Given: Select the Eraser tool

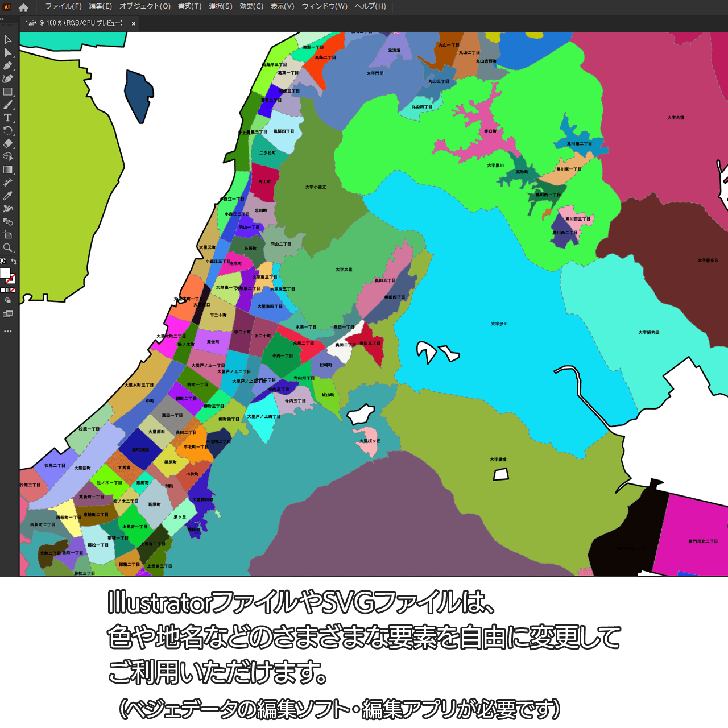Looking at the screenshot, I should pyautogui.click(x=8, y=143).
